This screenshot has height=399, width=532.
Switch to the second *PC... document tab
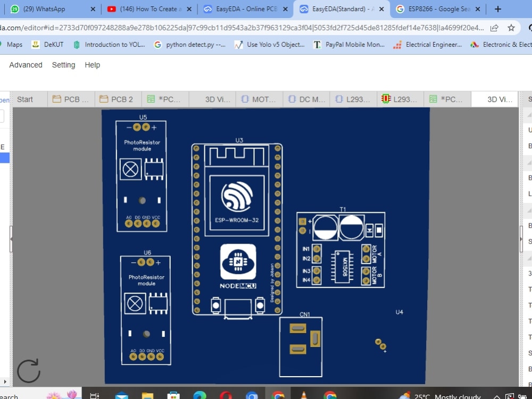pyautogui.click(x=447, y=99)
